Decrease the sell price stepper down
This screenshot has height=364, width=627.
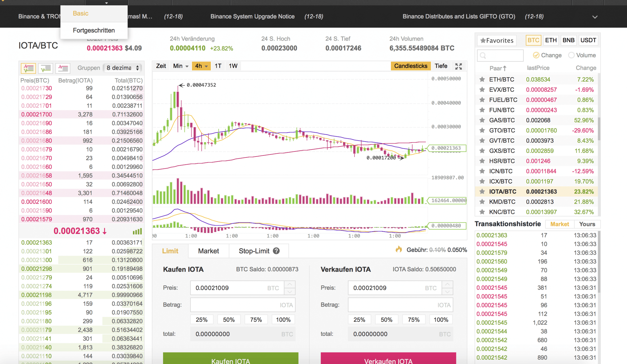pos(447,291)
